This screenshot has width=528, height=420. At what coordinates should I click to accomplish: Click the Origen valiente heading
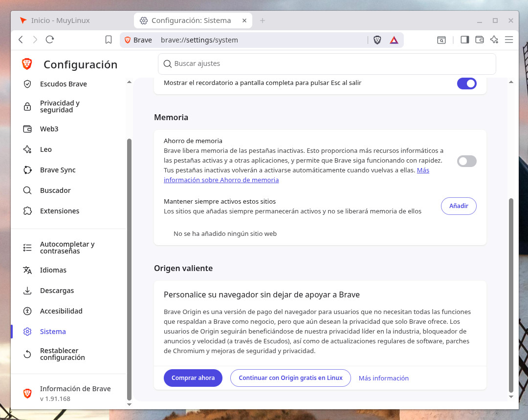pyautogui.click(x=183, y=268)
